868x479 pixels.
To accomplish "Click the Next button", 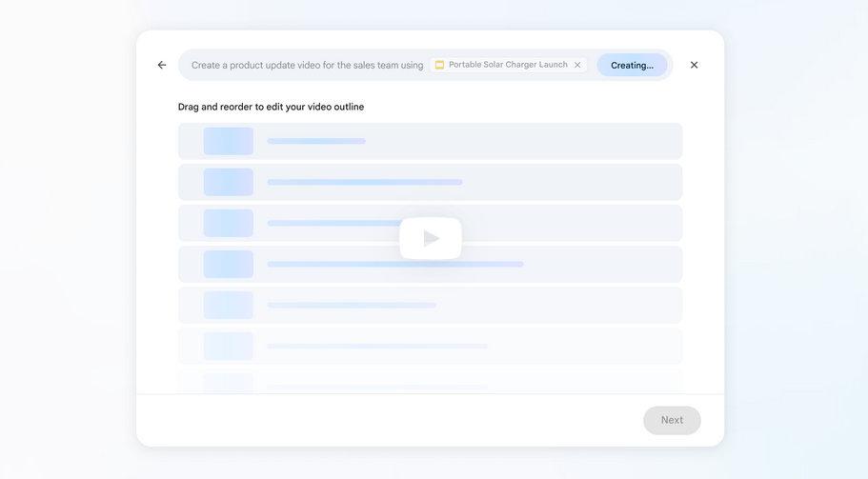I will [672, 420].
